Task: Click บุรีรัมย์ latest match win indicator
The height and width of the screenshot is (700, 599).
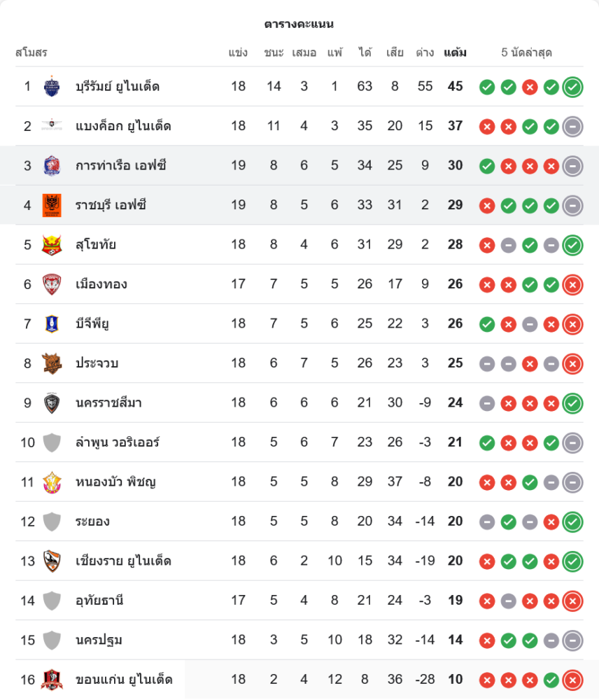Action: (572, 87)
